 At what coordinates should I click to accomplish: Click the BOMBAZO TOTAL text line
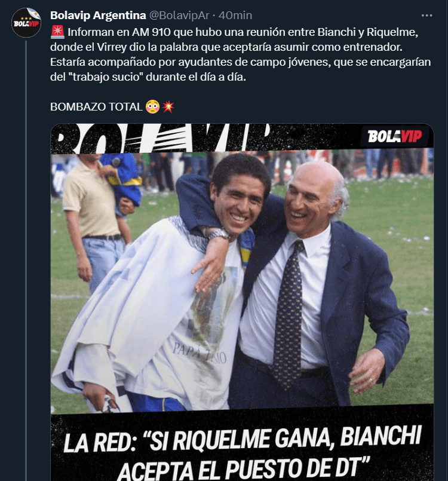(x=96, y=107)
